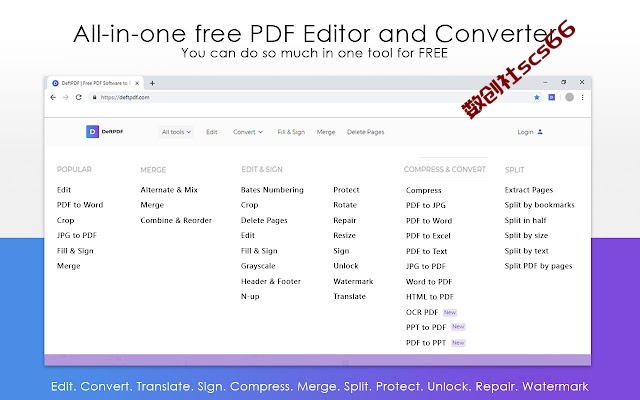Open Split by text tool
Screen dimensions: 640x400
coord(527,251)
